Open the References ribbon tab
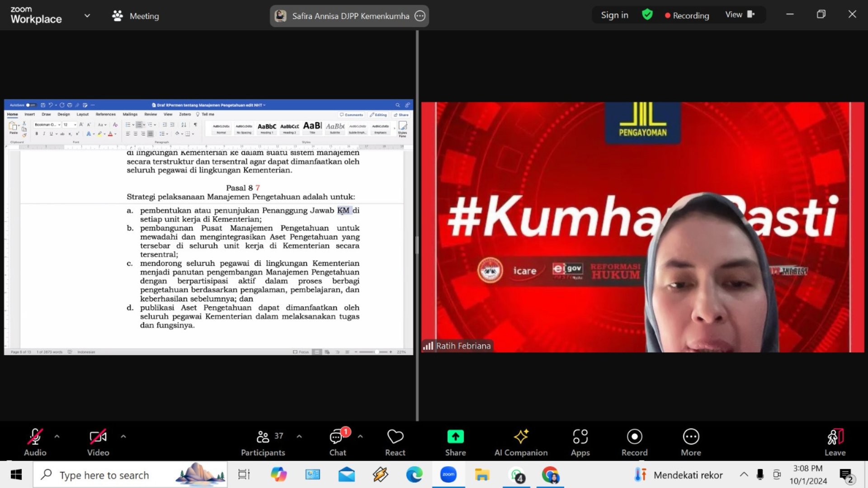 (106, 115)
